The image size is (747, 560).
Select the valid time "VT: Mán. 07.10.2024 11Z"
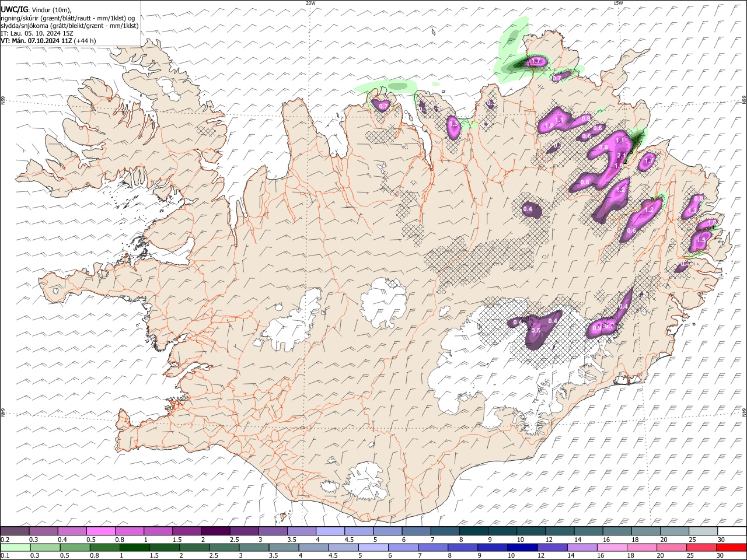click(x=36, y=41)
